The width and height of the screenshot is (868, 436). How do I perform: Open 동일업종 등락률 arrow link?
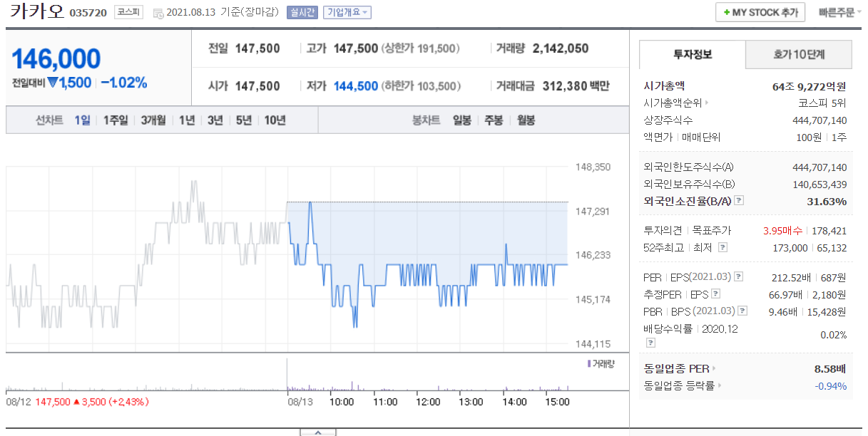click(x=719, y=385)
